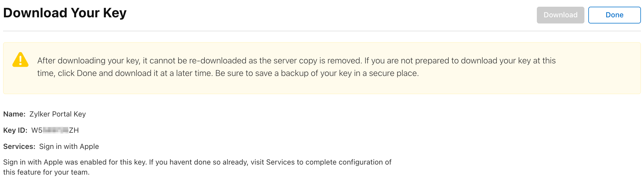Screen dimensions: 644x183
Task: Click the W5 prefix of the Key ID
Action: 37,130
